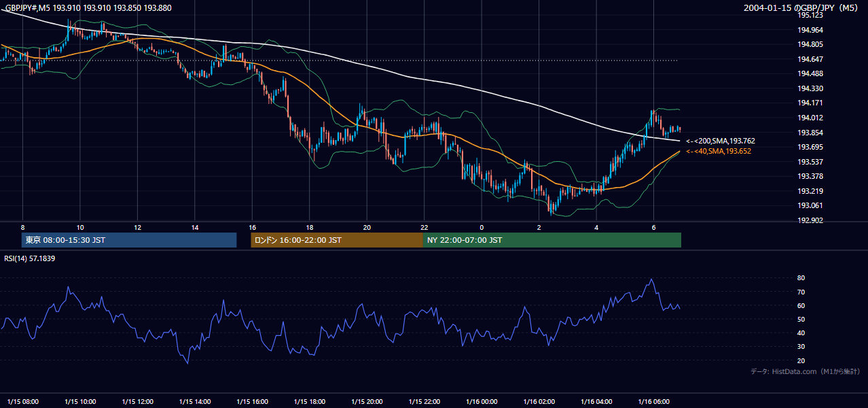868x408 pixels.
Task: Click the 1/15 14:00 date label
Action: coord(195,401)
